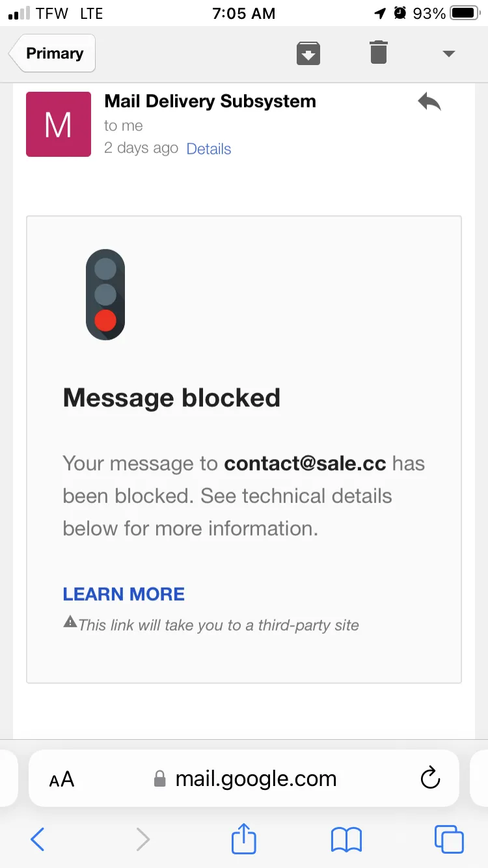Image resolution: width=488 pixels, height=868 pixels.
Task: Open the Safari share sheet icon
Action: [x=244, y=838]
